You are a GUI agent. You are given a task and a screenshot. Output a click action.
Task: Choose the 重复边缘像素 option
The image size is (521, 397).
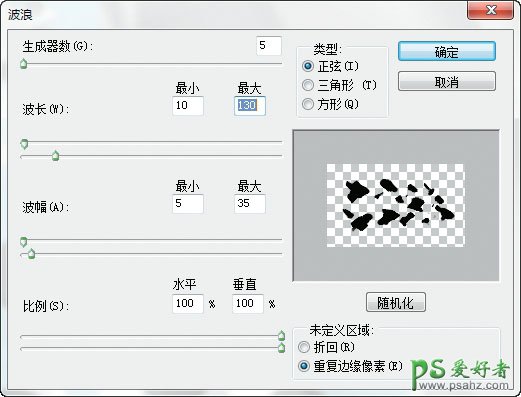(304, 366)
